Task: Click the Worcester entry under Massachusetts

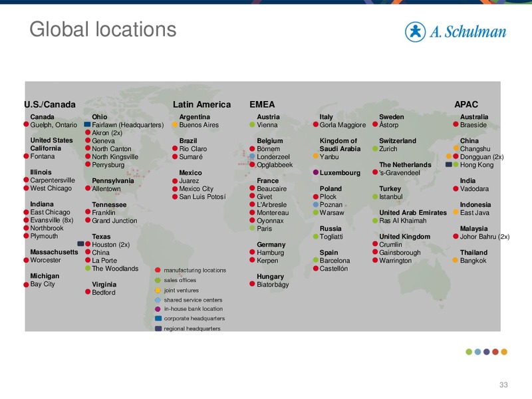Action: pyautogui.click(x=45, y=260)
